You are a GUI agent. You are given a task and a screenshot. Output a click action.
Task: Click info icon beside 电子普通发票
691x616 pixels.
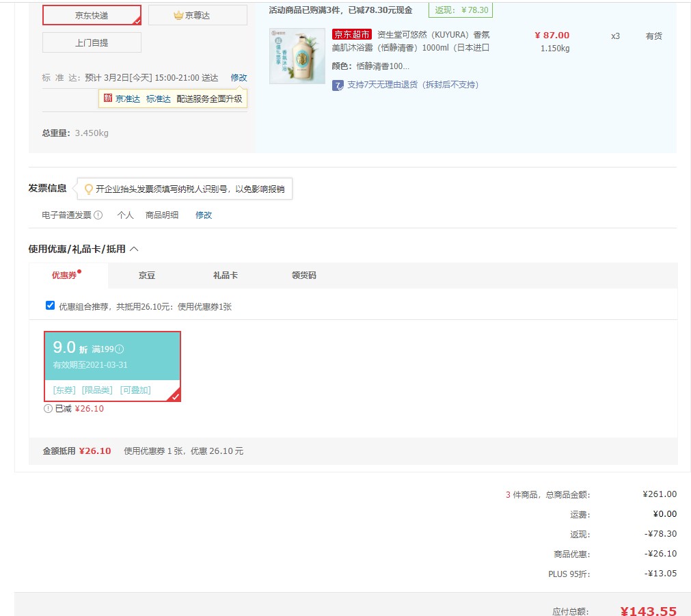(x=98, y=215)
